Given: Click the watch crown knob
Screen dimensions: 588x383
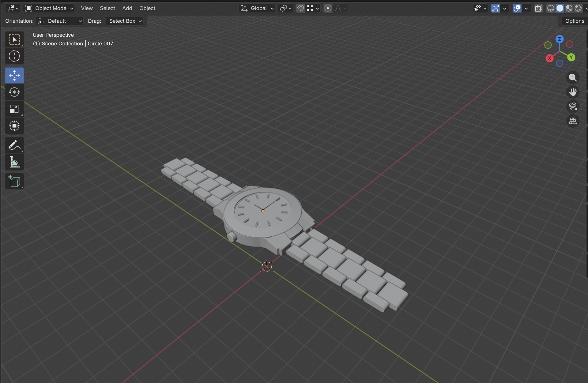Looking at the screenshot, I should (x=232, y=237).
